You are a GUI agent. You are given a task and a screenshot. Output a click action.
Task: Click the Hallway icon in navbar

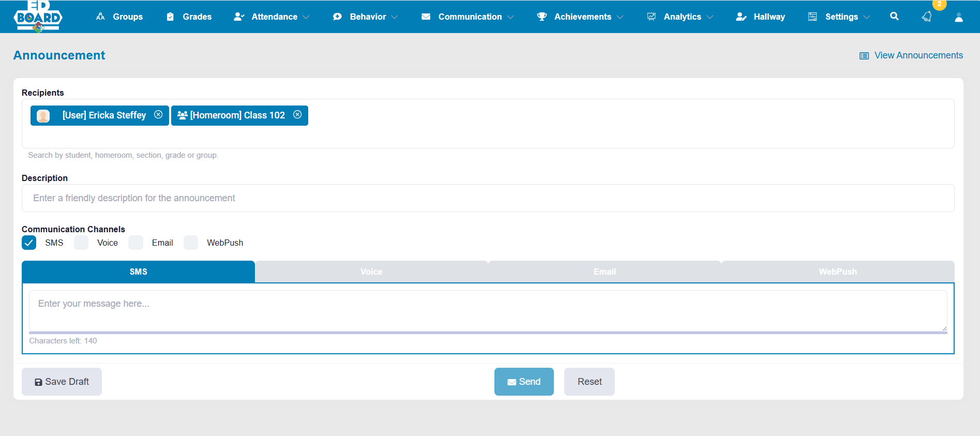tap(741, 17)
